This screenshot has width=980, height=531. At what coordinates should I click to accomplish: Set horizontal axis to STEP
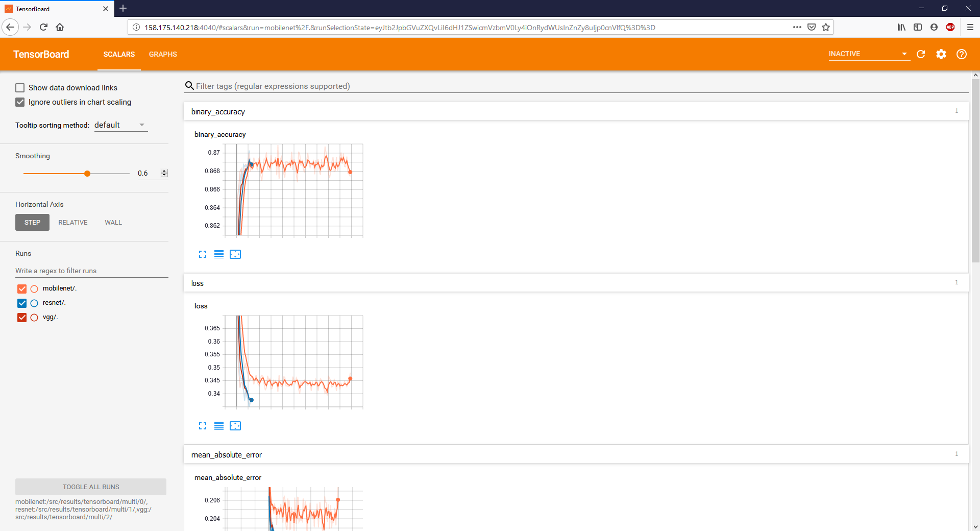[32, 223]
